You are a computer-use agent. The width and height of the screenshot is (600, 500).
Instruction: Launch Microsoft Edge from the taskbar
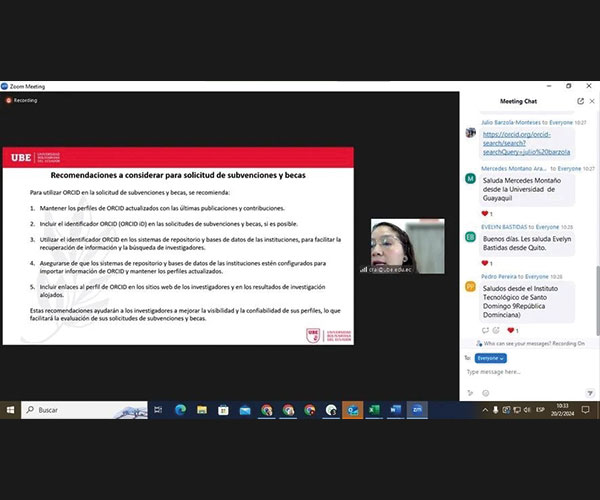point(180,410)
